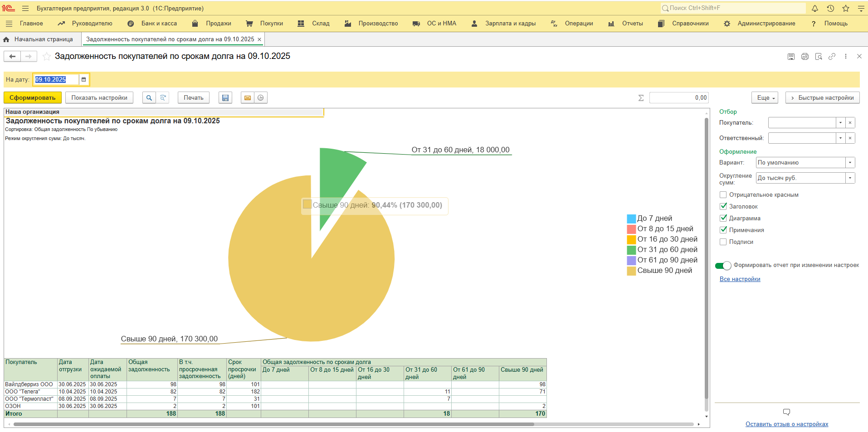Click the magnifier search icon in the report toolbar
The image size is (868, 432).
149,98
